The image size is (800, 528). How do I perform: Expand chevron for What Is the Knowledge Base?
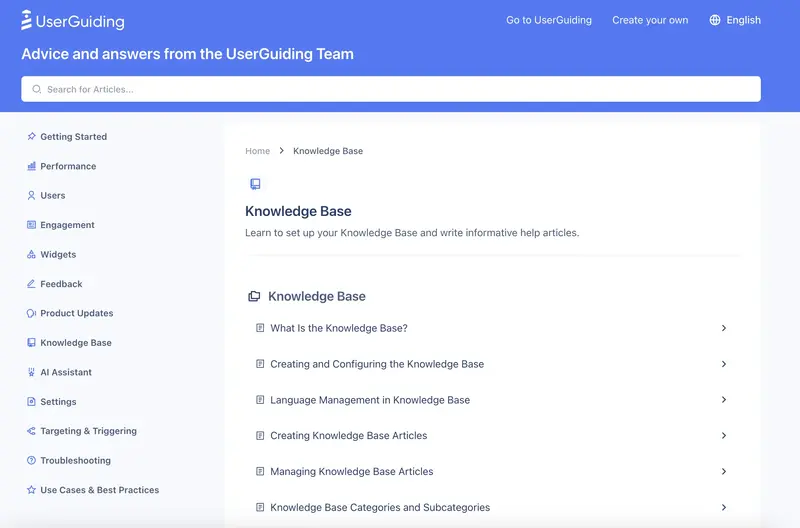[723, 328]
